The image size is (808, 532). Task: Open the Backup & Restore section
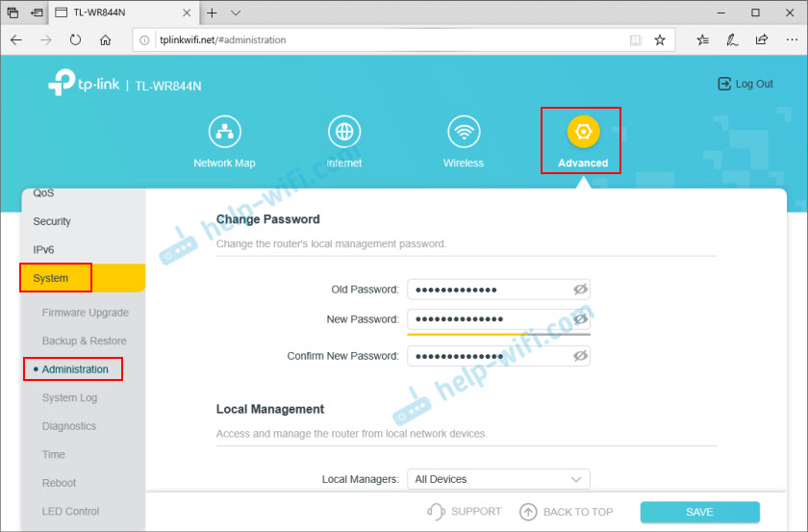(x=84, y=341)
